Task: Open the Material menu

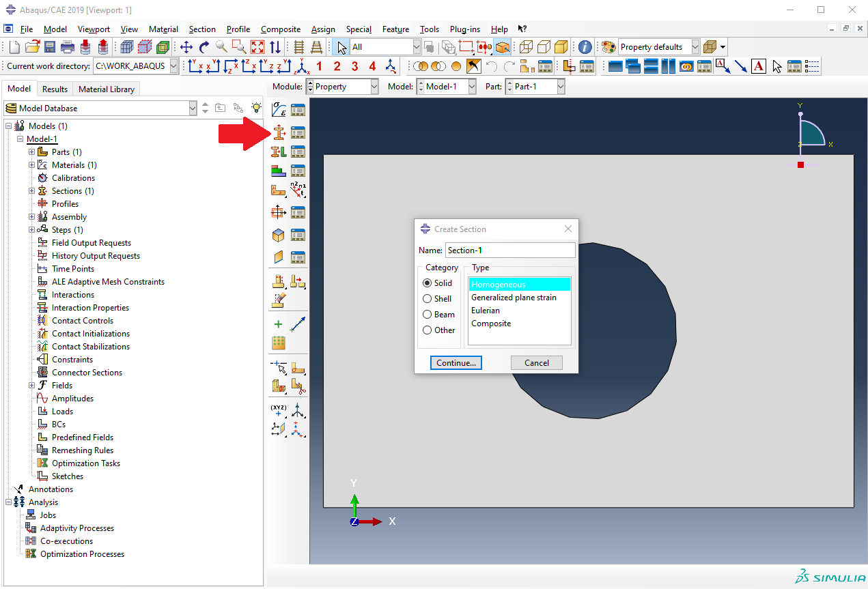Action: click(x=163, y=29)
